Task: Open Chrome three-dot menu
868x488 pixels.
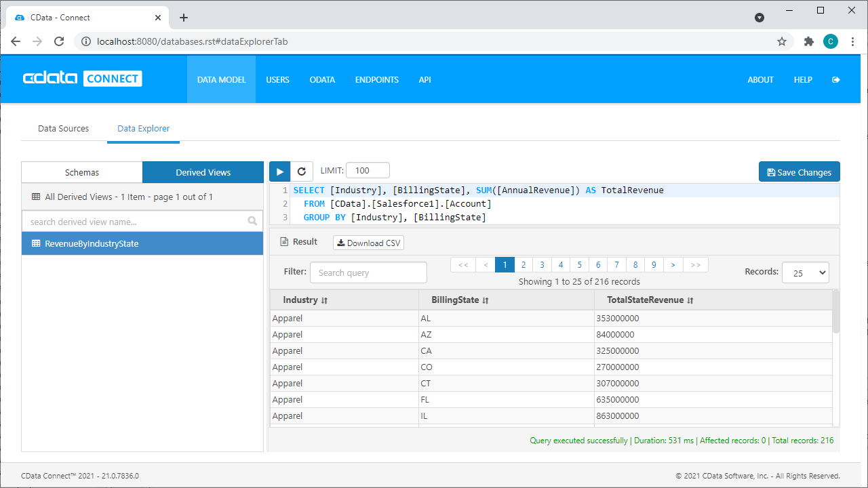Action: point(852,41)
